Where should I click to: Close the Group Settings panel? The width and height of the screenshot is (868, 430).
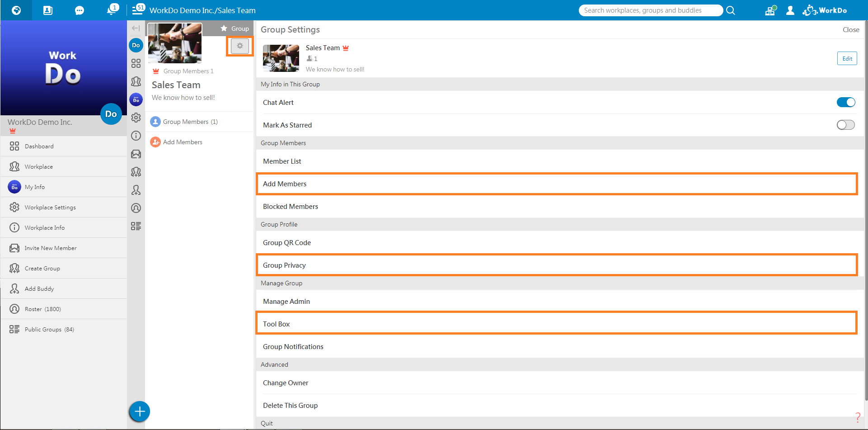pos(851,30)
